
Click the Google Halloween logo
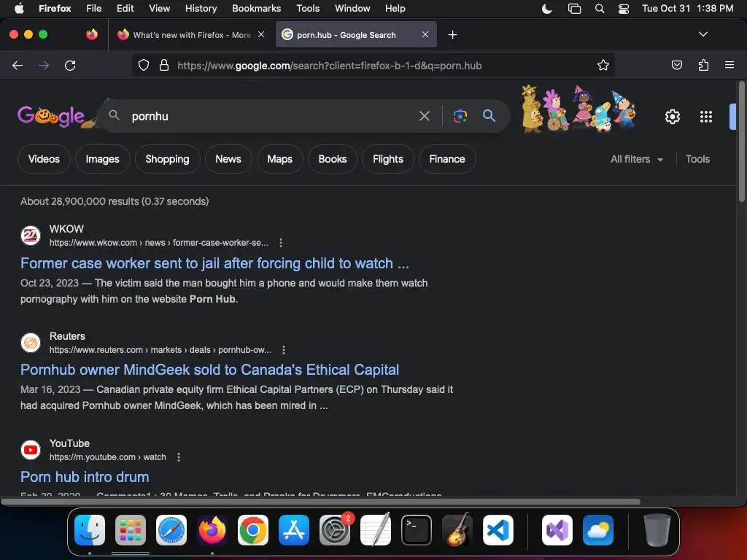[x=52, y=116]
